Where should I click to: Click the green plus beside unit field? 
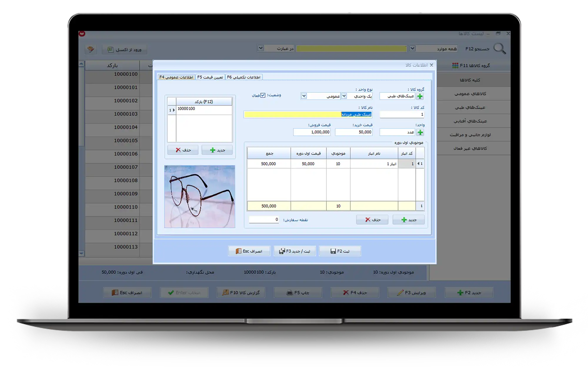tap(420, 132)
